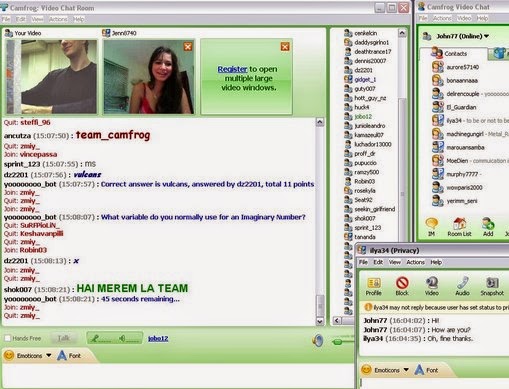Open Help menu in Video Chat Room

pos(79,19)
